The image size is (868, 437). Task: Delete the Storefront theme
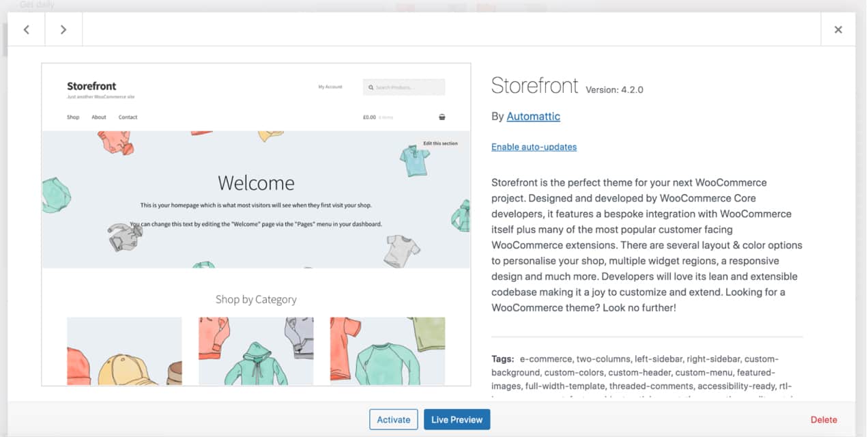tap(824, 420)
